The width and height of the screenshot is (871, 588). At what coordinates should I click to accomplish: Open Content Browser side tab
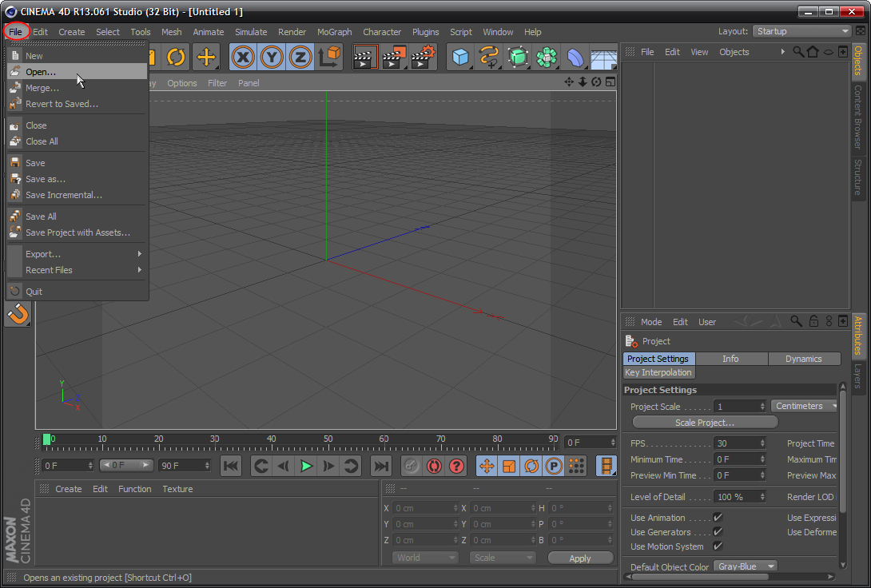858,117
